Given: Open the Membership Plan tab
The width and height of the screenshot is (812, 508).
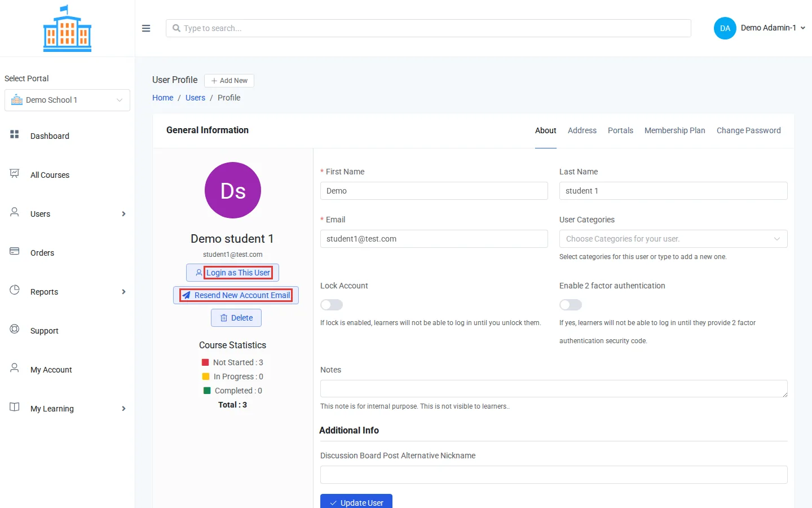Looking at the screenshot, I should 675,130.
